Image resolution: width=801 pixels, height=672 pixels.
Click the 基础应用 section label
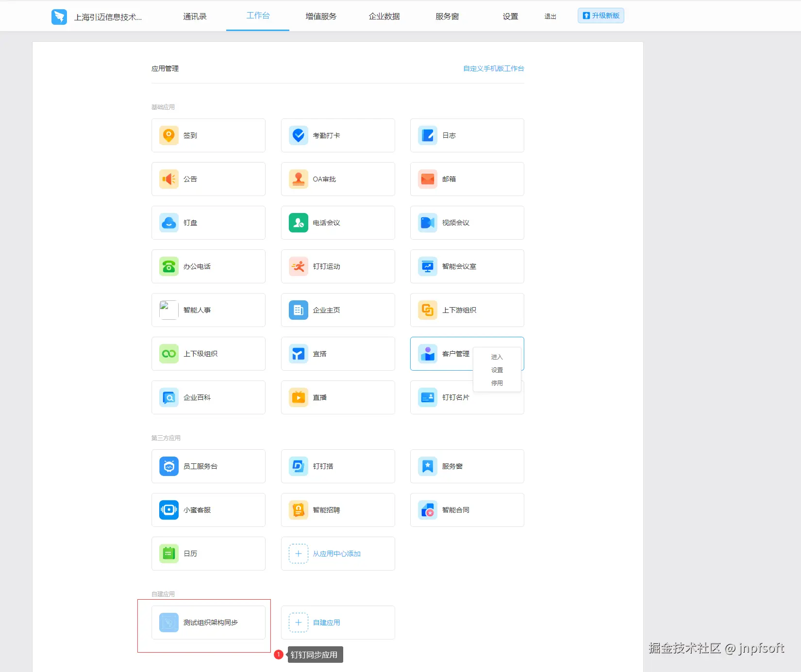[163, 107]
